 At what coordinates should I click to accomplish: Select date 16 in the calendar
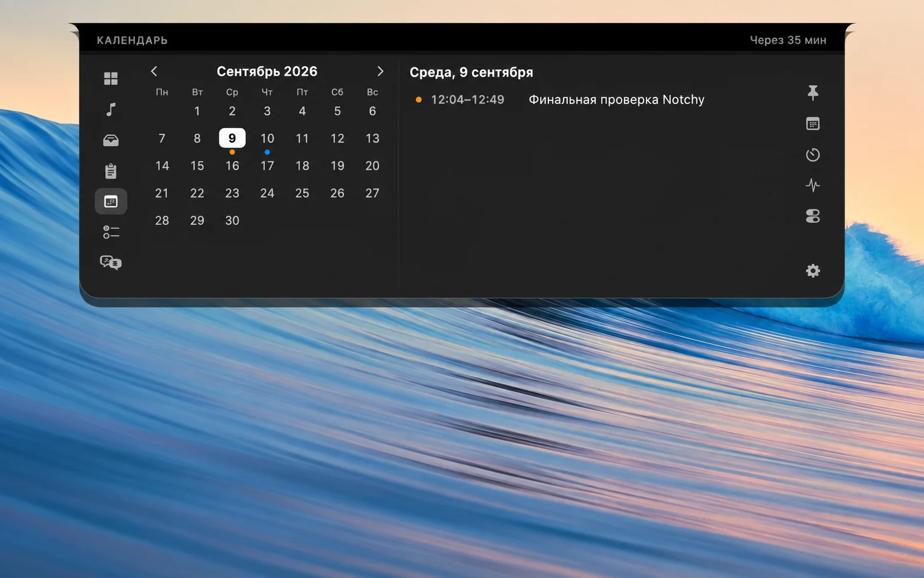coord(232,166)
